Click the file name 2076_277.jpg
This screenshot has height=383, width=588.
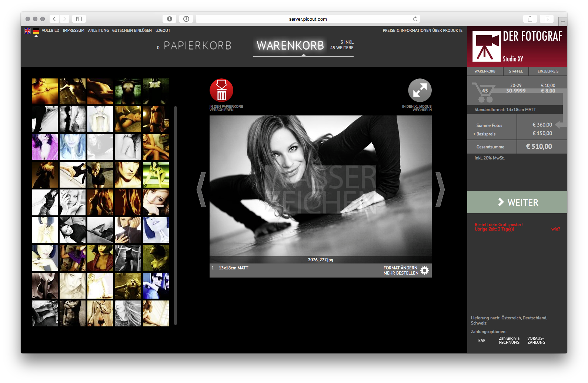click(321, 260)
